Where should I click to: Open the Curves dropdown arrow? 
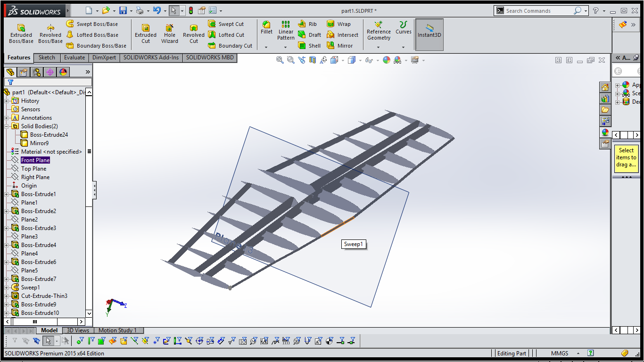coord(403,47)
